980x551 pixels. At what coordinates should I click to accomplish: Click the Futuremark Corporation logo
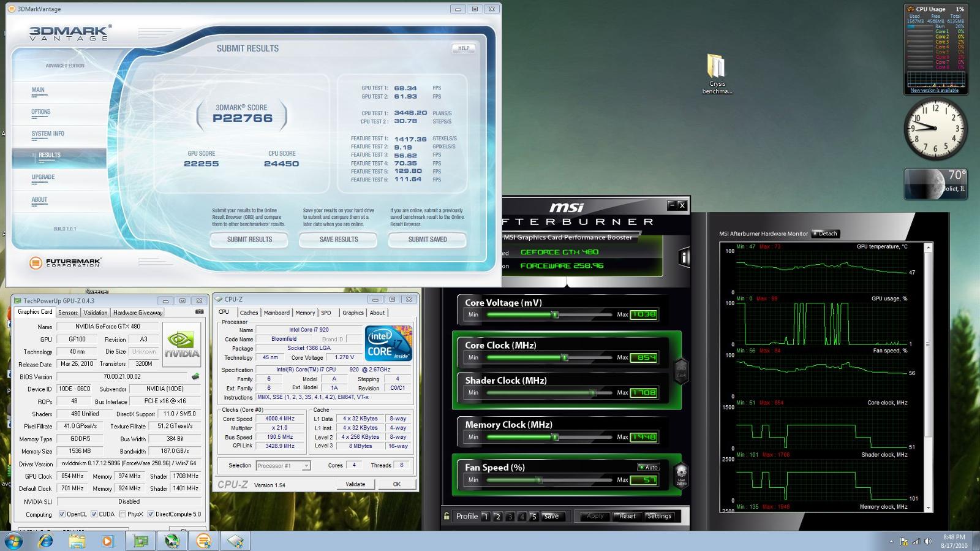click(65, 263)
